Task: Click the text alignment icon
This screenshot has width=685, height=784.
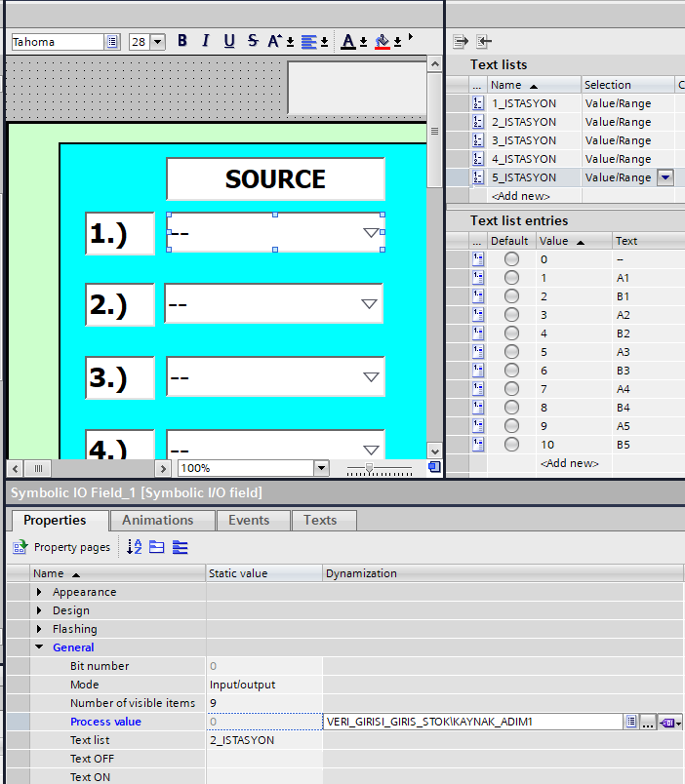Action: 308,42
